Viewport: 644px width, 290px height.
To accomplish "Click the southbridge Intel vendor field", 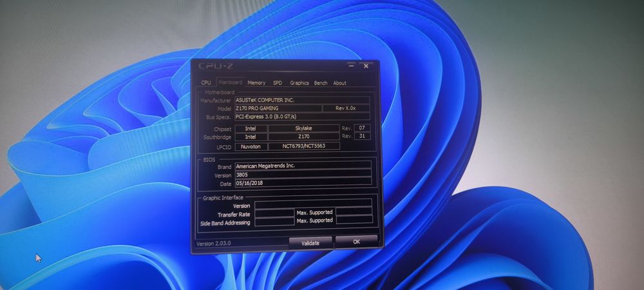I will click(251, 137).
